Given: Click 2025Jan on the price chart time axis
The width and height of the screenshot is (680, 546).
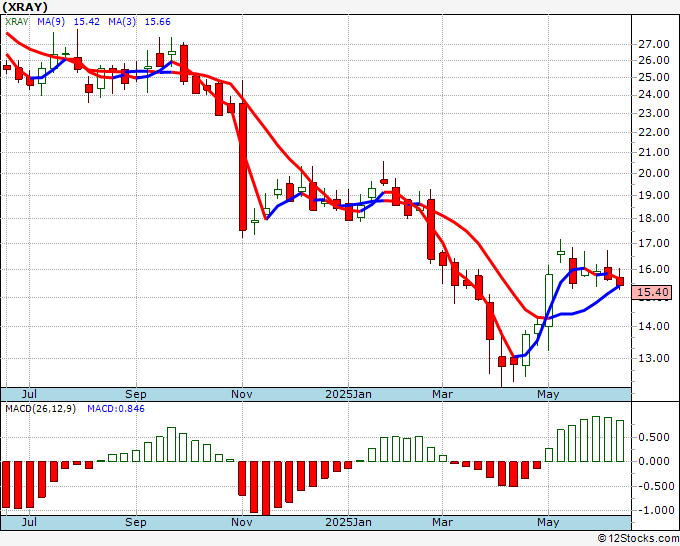Looking at the screenshot, I should [348, 394].
